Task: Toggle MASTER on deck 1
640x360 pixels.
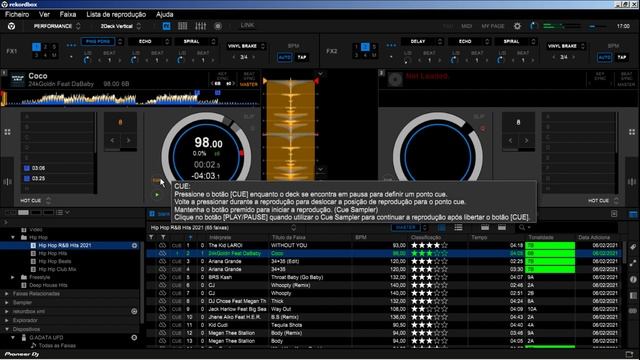Action: pyautogui.click(x=249, y=84)
